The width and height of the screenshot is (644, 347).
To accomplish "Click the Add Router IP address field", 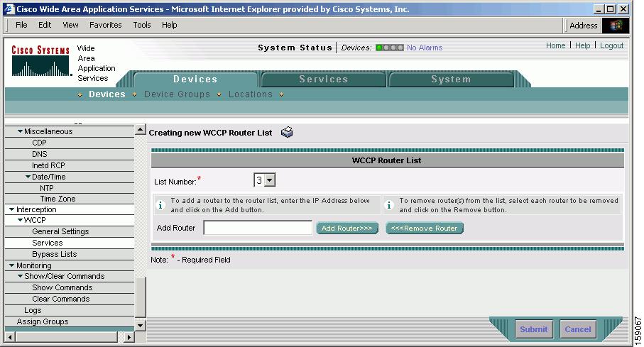I will point(258,228).
